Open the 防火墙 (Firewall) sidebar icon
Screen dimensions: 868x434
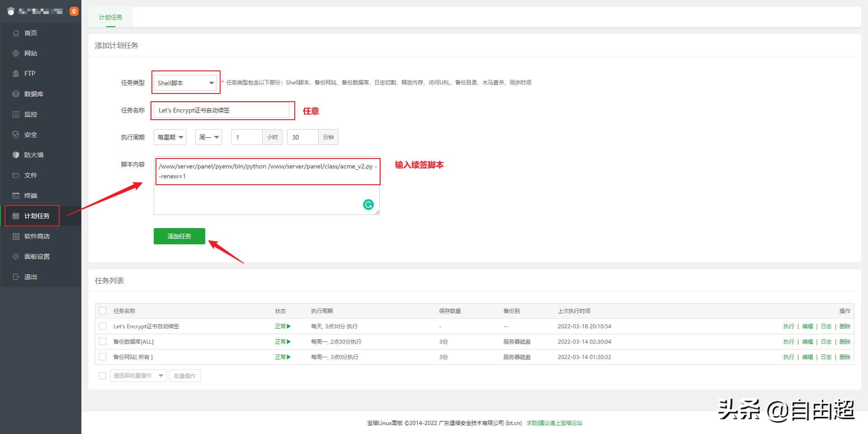pos(33,154)
